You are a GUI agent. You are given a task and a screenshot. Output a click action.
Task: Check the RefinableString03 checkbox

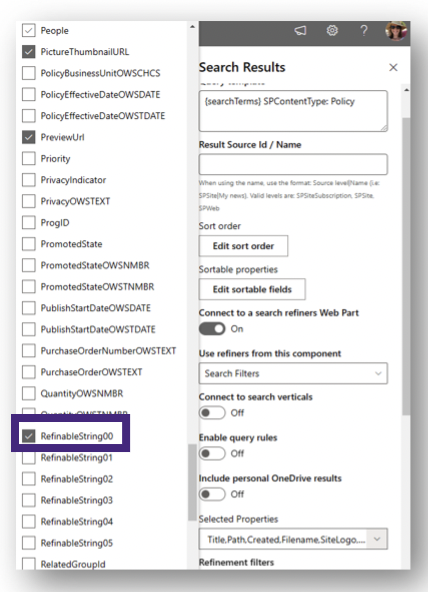coord(29,500)
